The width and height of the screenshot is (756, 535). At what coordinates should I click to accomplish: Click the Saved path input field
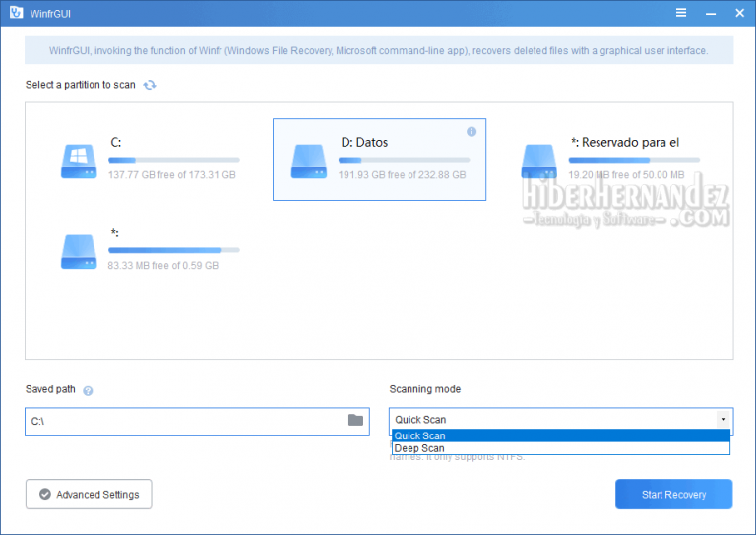(185, 421)
